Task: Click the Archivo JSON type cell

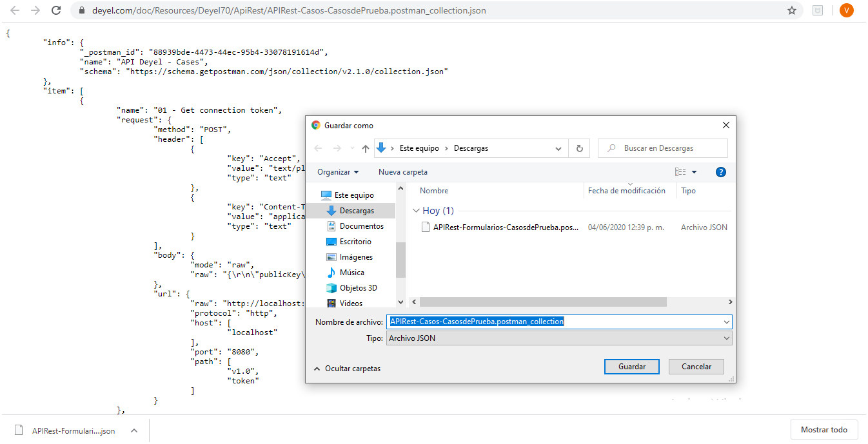Action: [x=704, y=227]
